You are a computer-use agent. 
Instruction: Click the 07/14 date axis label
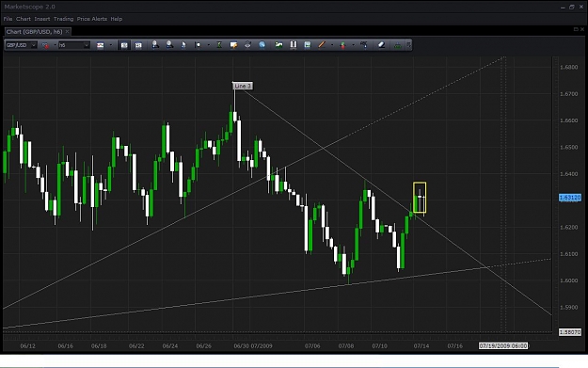[421, 345]
